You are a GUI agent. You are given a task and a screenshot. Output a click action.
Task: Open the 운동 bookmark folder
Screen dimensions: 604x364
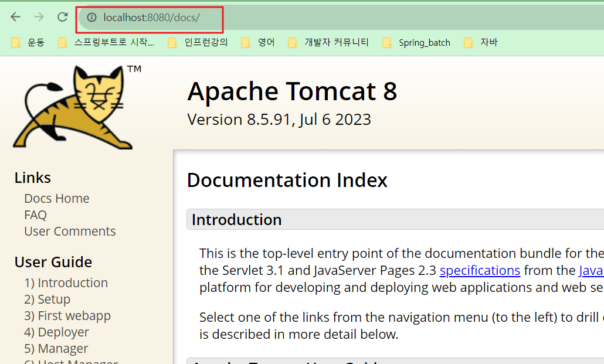coord(28,42)
